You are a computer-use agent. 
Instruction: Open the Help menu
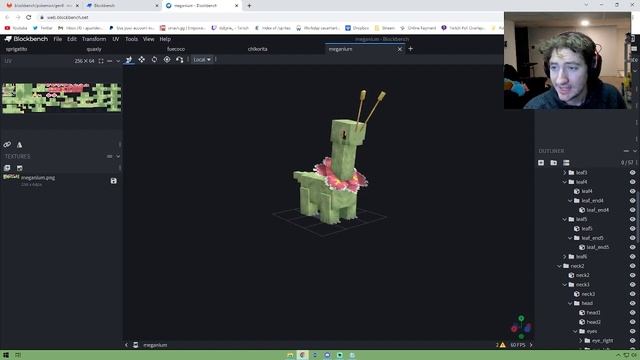coord(165,39)
